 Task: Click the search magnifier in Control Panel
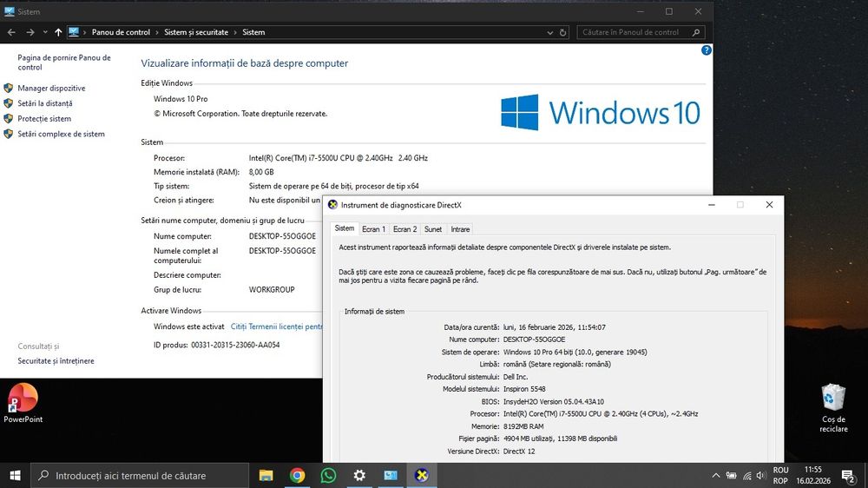696,32
